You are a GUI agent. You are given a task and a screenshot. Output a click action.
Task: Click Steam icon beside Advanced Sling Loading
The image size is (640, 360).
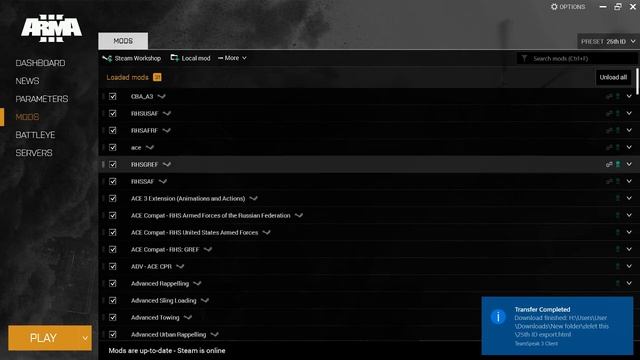click(x=204, y=300)
